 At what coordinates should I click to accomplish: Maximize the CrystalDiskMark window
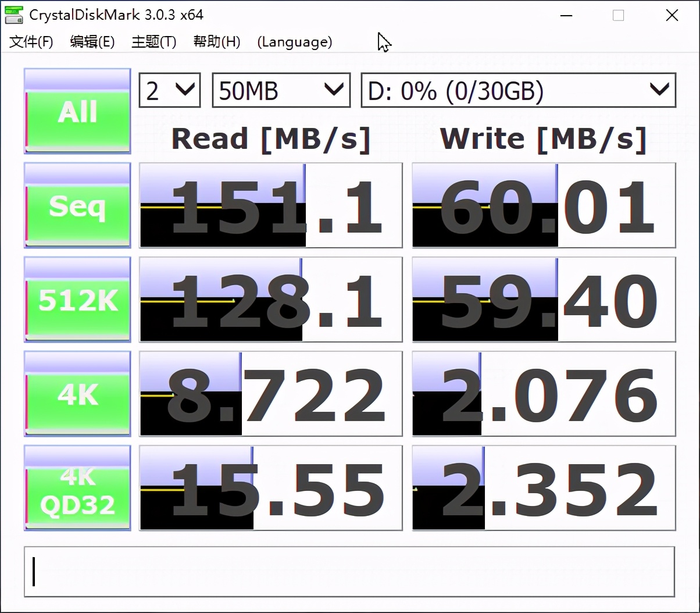(x=619, y=16)
